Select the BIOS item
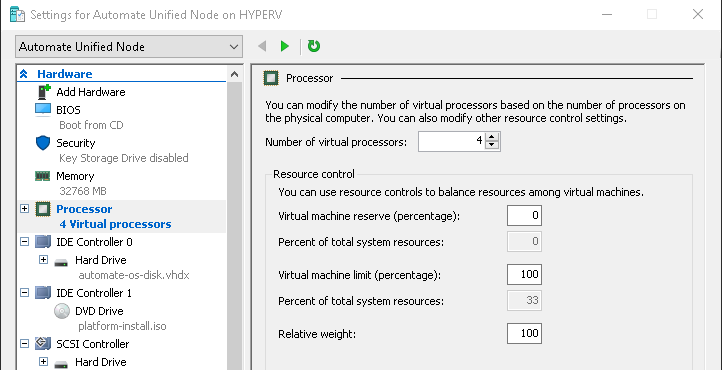This screenshot has height=370, width=722. pyautogui.click(x=68, y=110)
